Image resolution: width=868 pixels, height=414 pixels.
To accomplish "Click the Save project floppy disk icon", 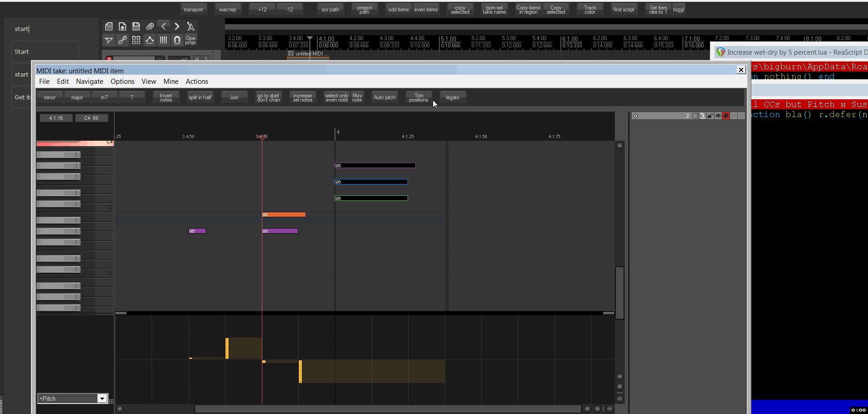I will tap(136, 26).
